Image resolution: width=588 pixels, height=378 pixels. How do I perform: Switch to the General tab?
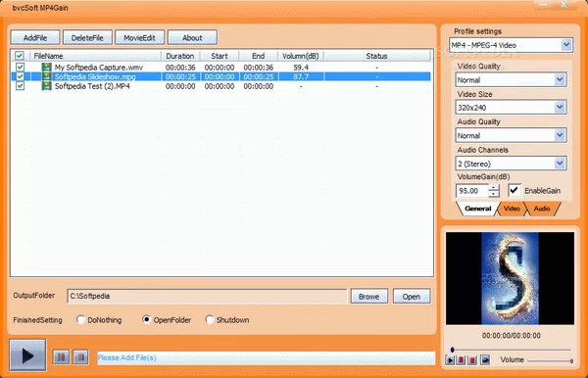[478, 209]
